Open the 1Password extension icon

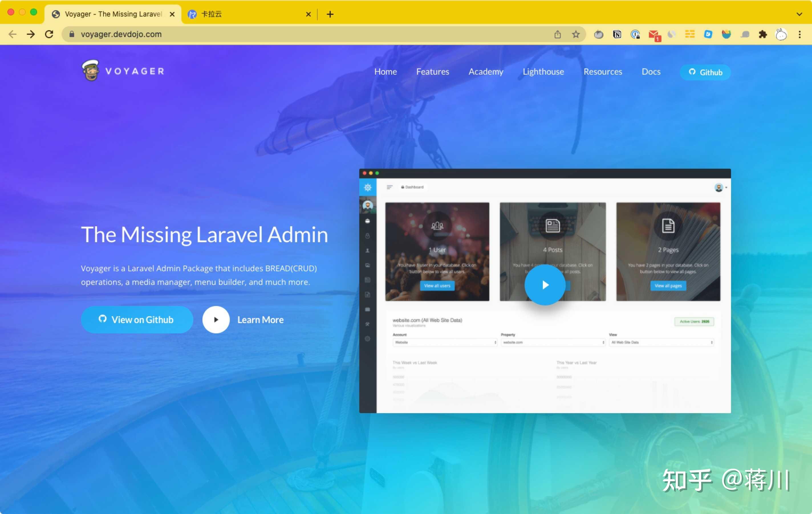pos(635,34)
